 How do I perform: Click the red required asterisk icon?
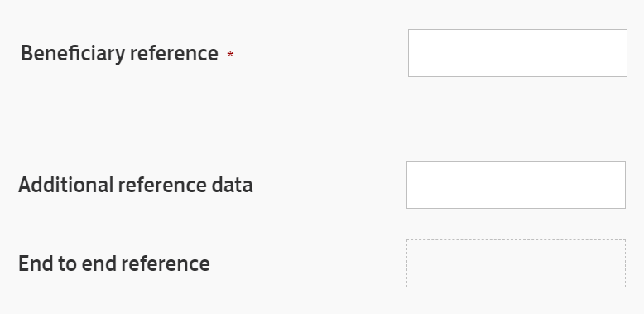coord(230,54)
